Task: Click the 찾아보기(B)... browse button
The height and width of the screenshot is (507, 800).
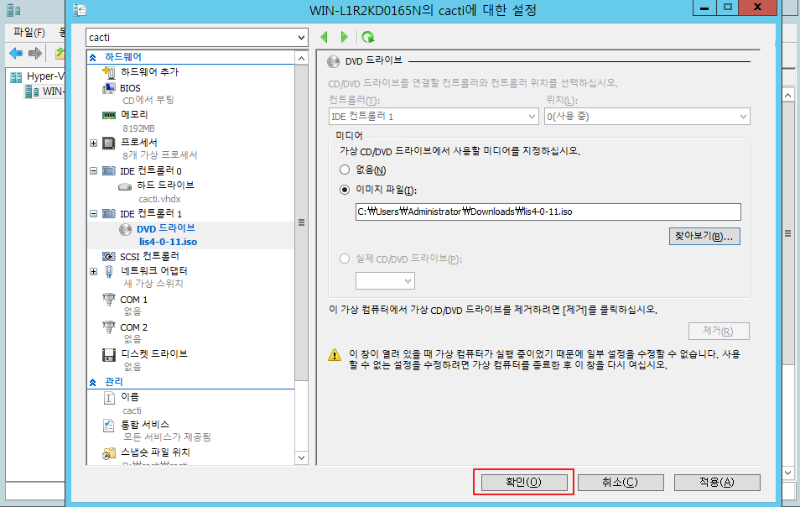Action: (705, 236)
